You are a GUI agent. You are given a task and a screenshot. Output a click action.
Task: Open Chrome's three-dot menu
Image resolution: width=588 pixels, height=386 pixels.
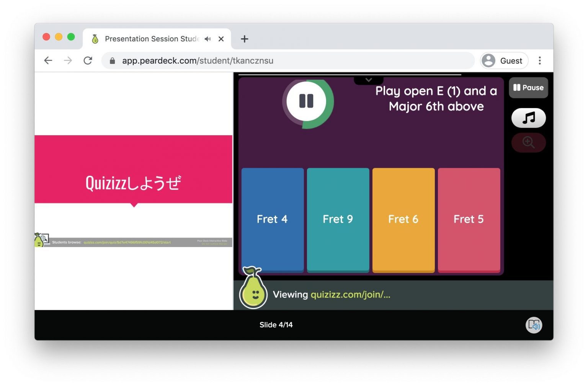tap(540, 61)
